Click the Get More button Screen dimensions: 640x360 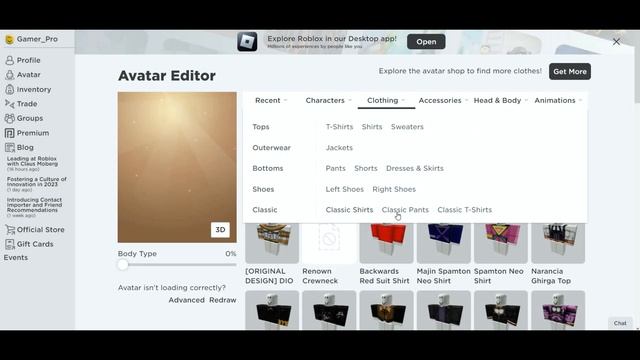coord(570,71)
